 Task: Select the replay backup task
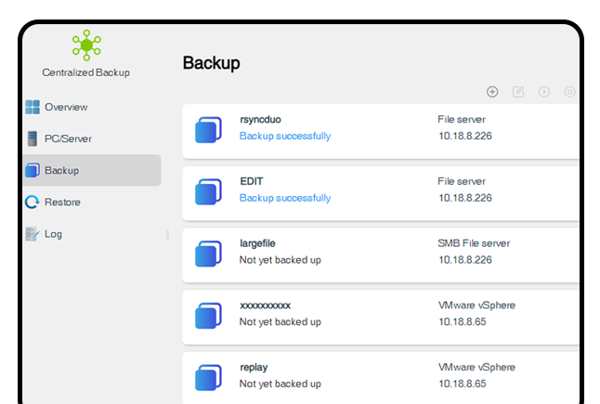click(381, 378)
